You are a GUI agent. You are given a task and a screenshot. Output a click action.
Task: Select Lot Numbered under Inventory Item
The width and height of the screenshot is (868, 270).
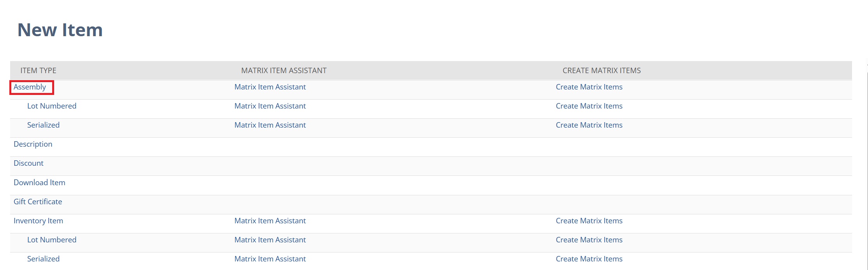(x=52, y=240)
